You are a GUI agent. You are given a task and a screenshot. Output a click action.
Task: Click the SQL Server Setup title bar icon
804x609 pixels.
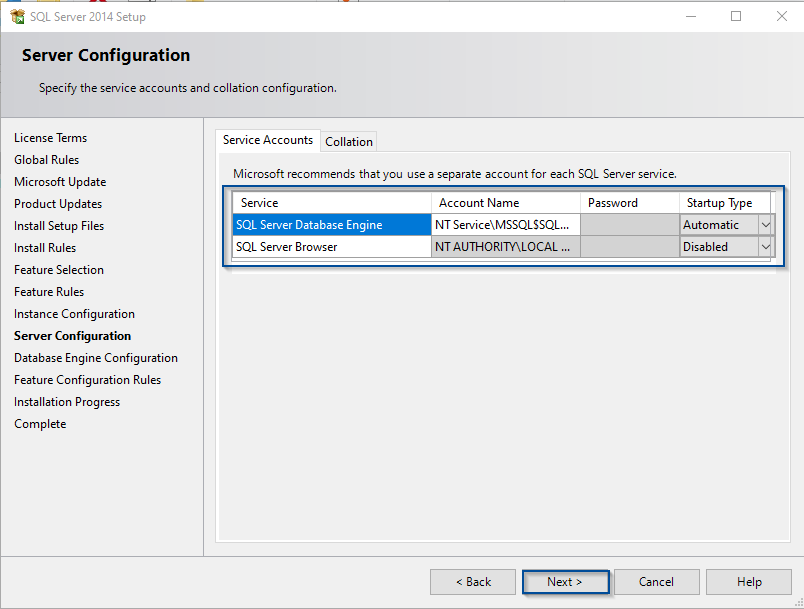(17, 16)
